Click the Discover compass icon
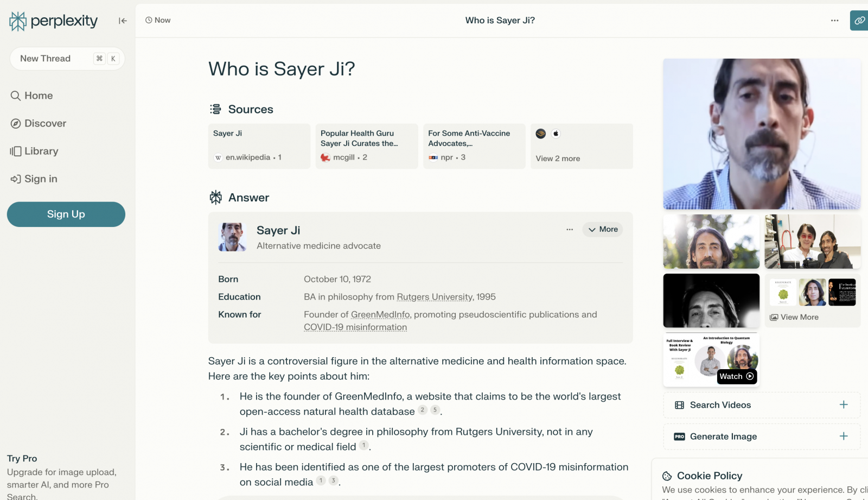Screen dimensions: 868x500 coord(16,124)
